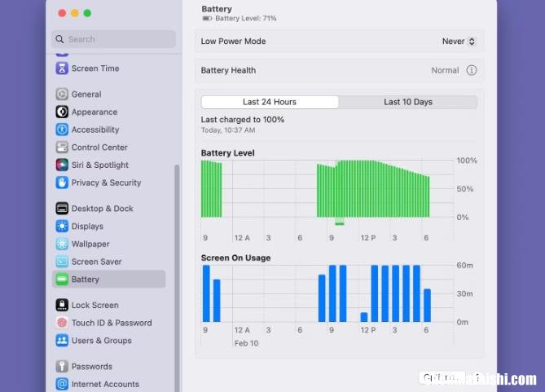Open the Accessibility icon
Image resolution: width=545 pixels, height=392 pixels.
[x=62, y=130]
